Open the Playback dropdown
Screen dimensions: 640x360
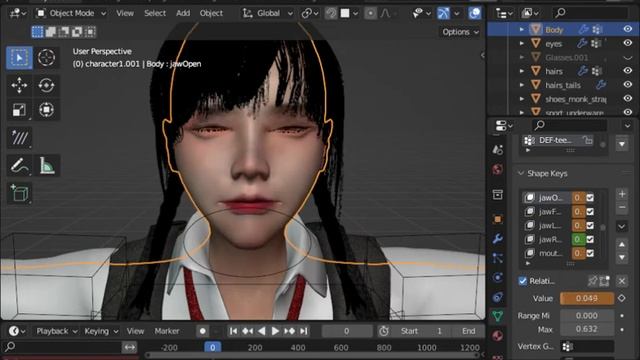pos(56,331)
